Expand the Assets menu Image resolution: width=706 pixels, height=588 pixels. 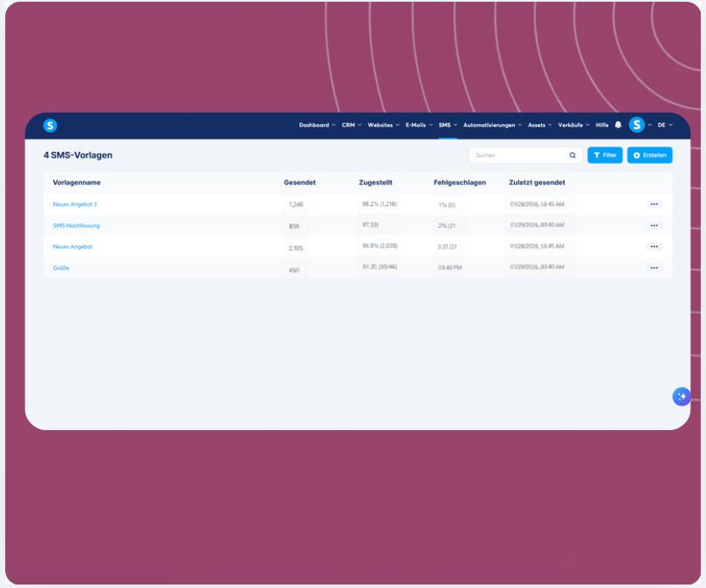point(540,125)
